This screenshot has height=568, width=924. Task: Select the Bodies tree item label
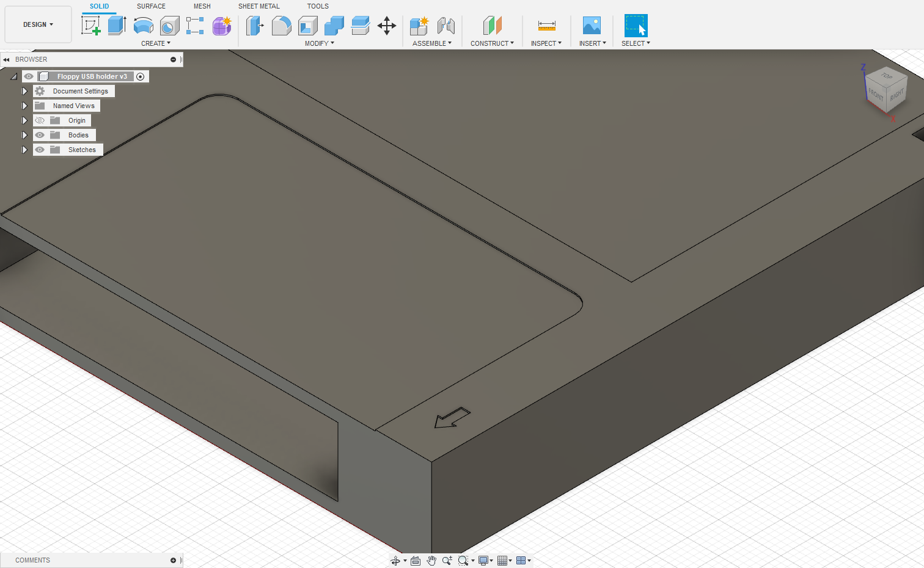point(78,135)
